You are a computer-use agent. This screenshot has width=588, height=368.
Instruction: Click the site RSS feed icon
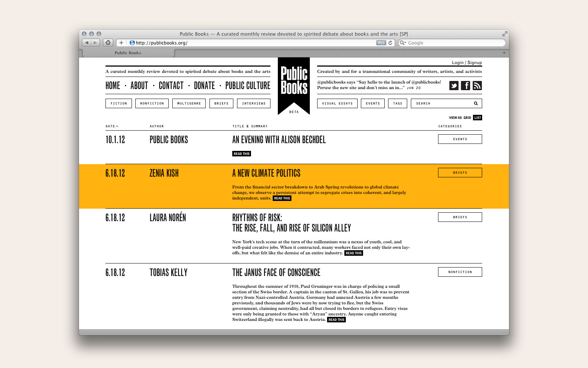(x=477, y=86)
